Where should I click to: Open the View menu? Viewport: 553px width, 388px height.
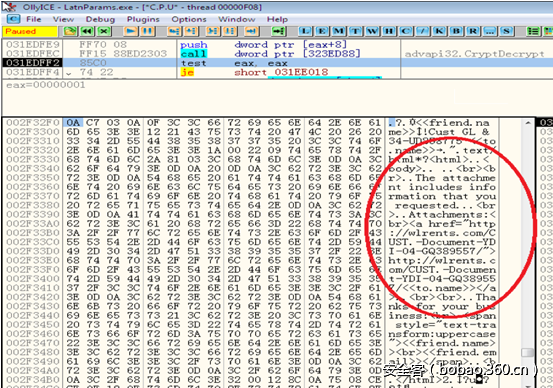tap(63, 19)
